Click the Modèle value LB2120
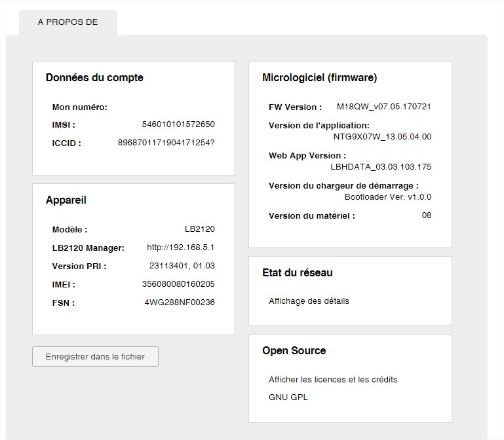 click(200, 229)
